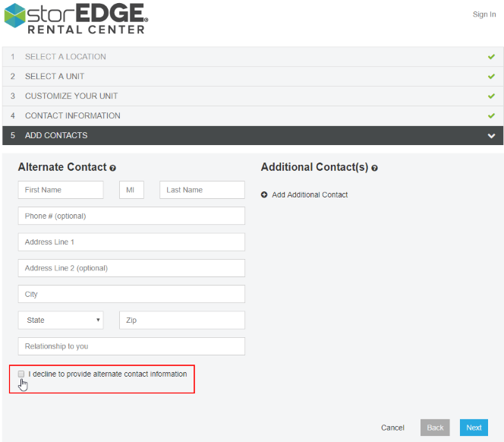
Task: Click the Sign In link
Action: coord(484,14)
